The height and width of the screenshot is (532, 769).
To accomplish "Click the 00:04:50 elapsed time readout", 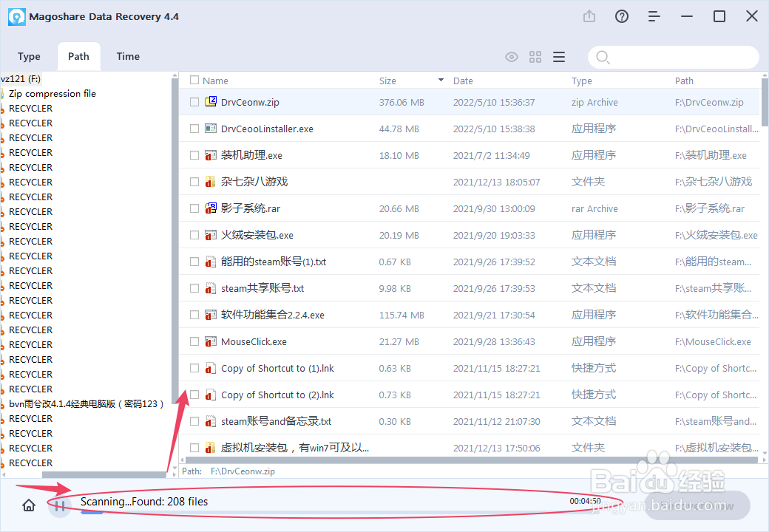I will (x=585, y=501).
